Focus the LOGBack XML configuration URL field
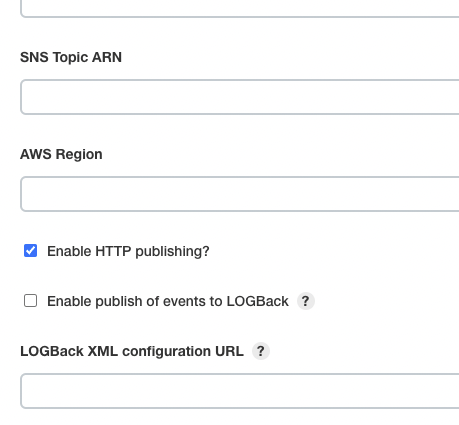 click(x=240, y=391)
